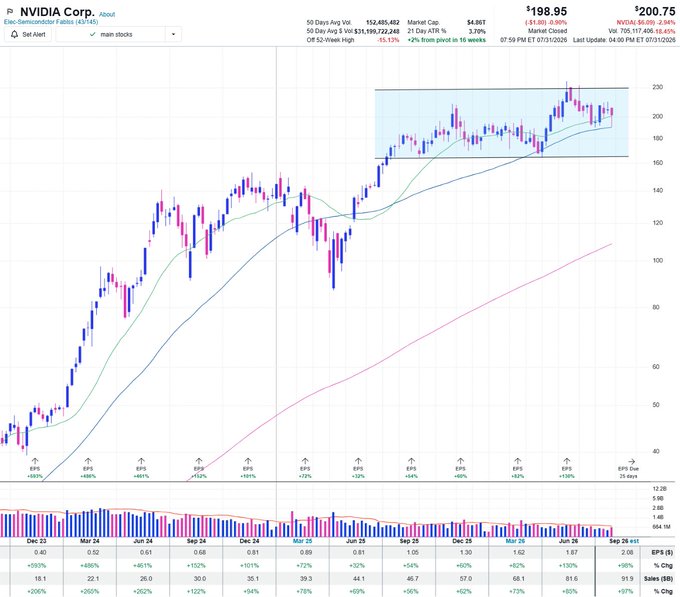Image resolution: width=680 pixels, height=597 pixels.
Task: Select the Jun 26 quarter label
Action: pyautogui.click(x=568, y=541)
